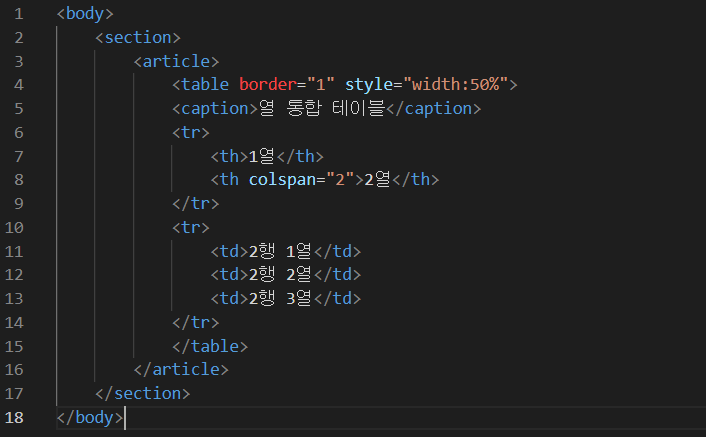
Task: Click line number 18 in gutter
Action: tap(14, 418)
